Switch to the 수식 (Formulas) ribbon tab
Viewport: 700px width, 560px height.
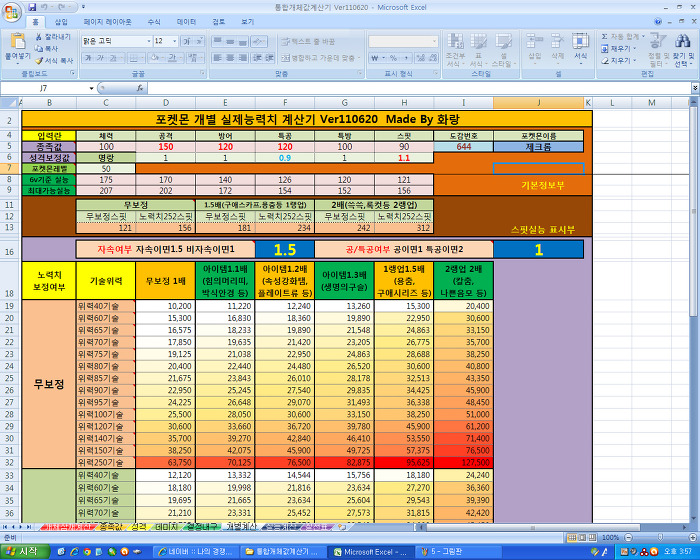pos(153,21)
